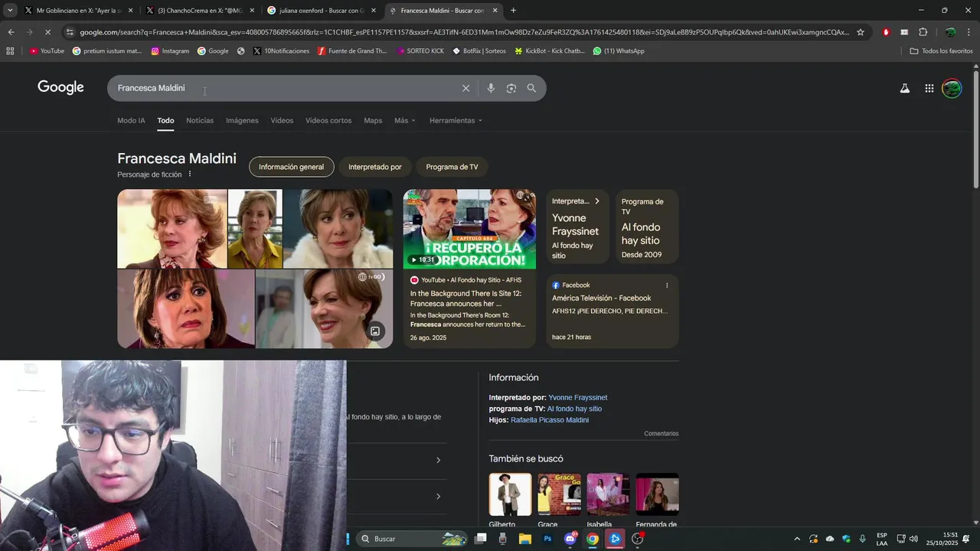Open the WhatsApp bookmark

[619, 51]
